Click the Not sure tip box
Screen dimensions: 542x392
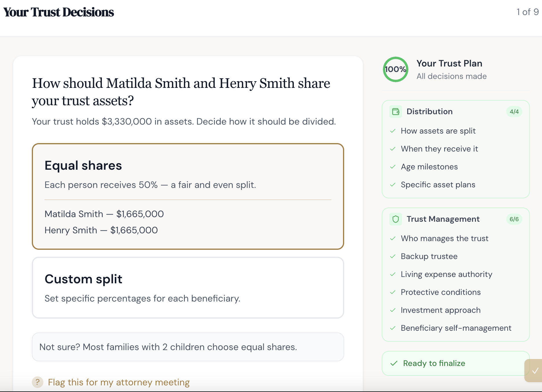pyautogui.click(x=188, y=347)
